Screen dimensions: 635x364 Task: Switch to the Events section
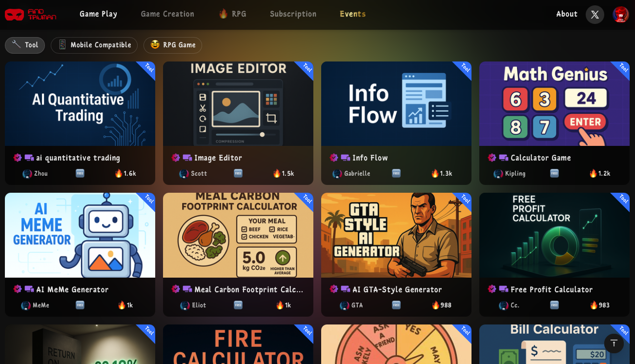[x=352, y=14]
